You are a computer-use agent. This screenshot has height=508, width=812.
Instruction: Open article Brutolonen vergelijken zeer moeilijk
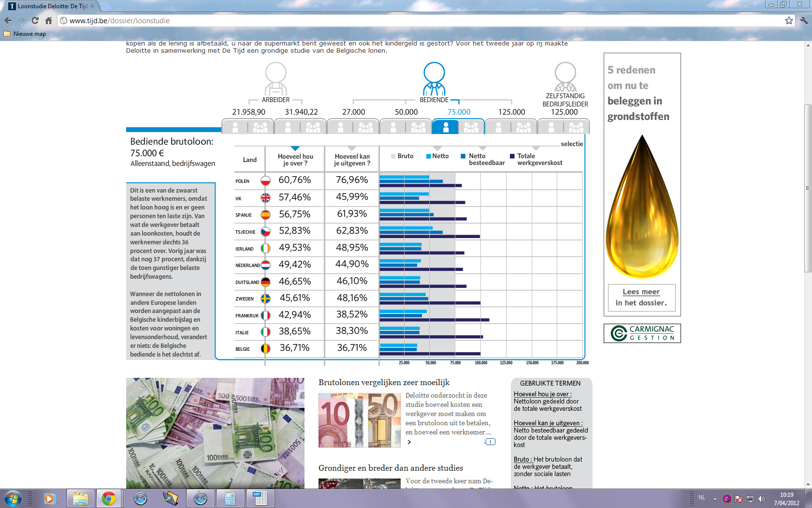(x=384, y=383)
